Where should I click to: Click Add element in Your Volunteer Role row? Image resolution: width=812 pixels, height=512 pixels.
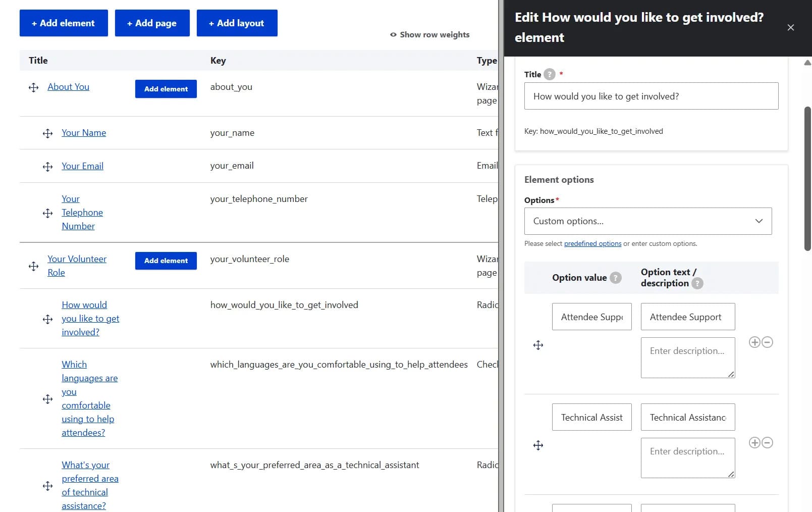point(166,261)
